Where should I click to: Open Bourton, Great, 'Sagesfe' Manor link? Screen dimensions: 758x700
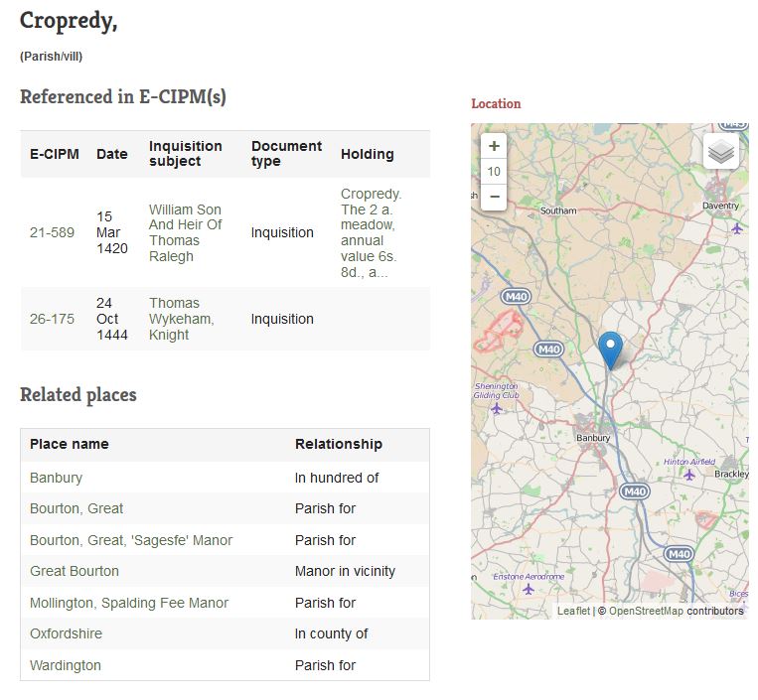click(131, 540)
